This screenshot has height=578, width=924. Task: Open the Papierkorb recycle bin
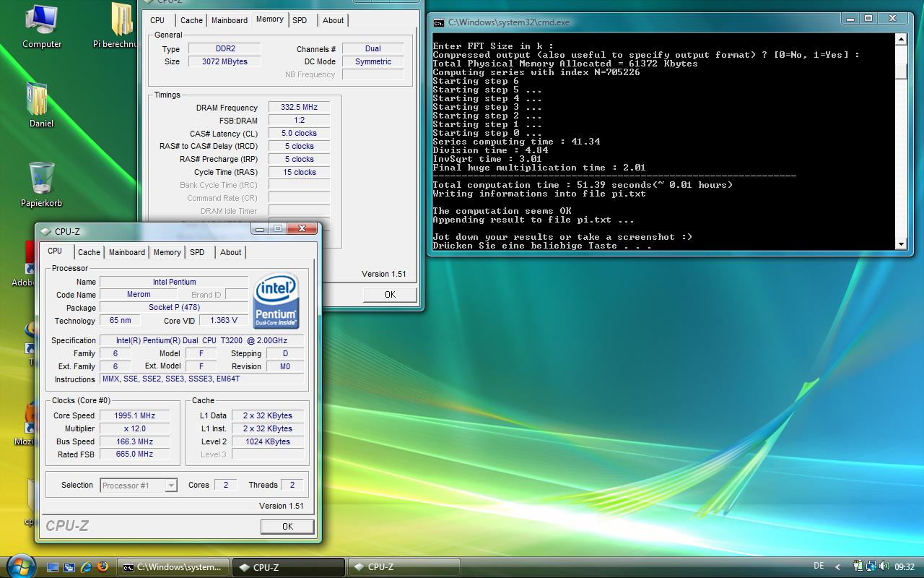pos(41,184)
